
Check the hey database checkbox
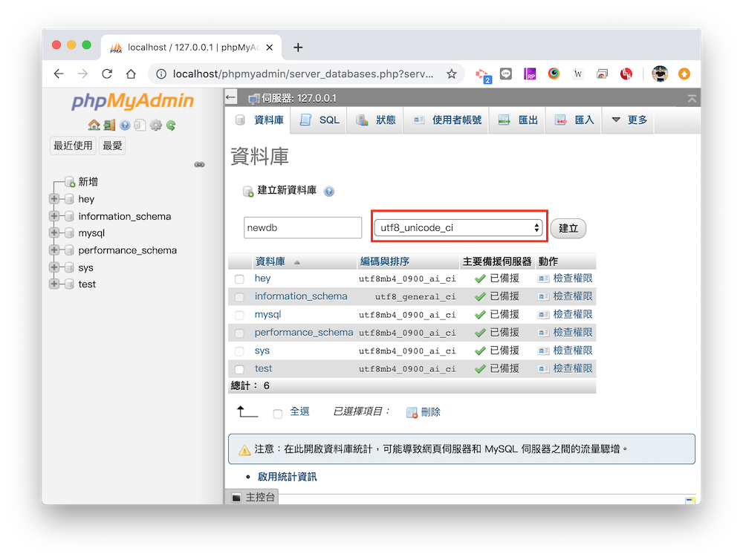(239, 279)
